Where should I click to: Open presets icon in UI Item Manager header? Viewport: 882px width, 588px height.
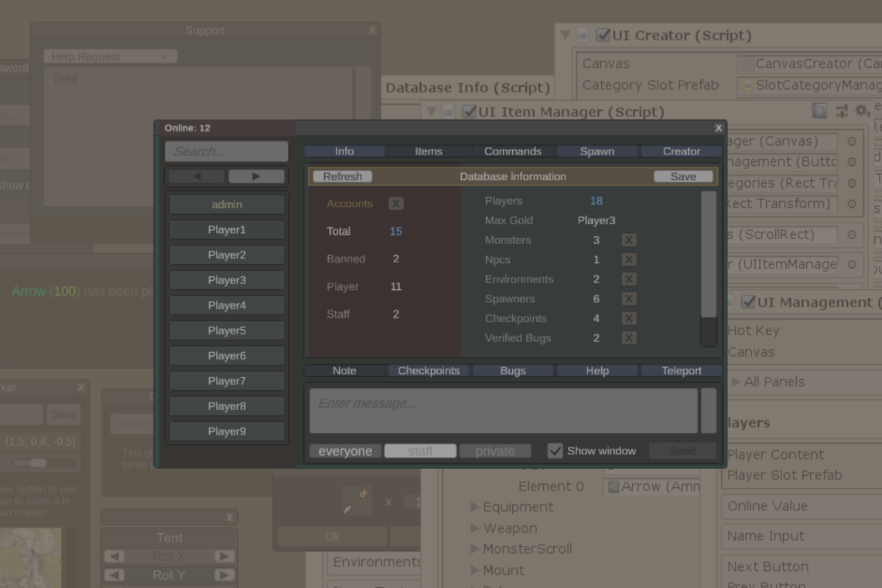point(842,111)
